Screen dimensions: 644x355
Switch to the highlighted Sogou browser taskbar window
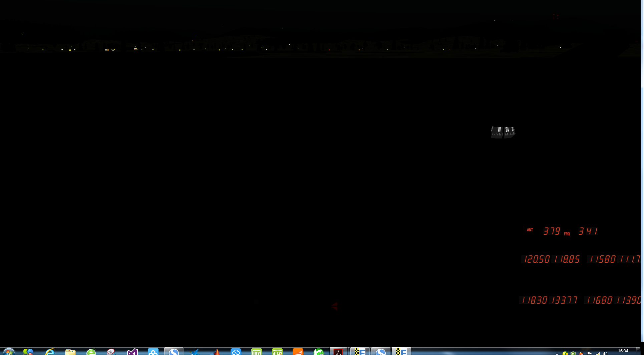(x=174, y=352)
